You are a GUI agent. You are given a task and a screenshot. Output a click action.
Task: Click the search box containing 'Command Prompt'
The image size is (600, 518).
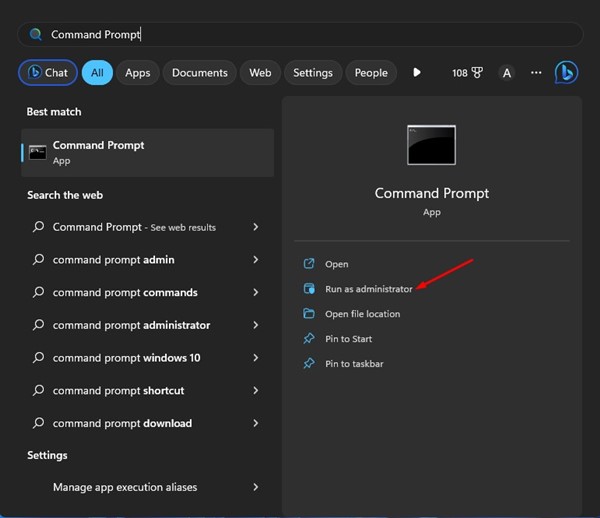pos(300,34)
